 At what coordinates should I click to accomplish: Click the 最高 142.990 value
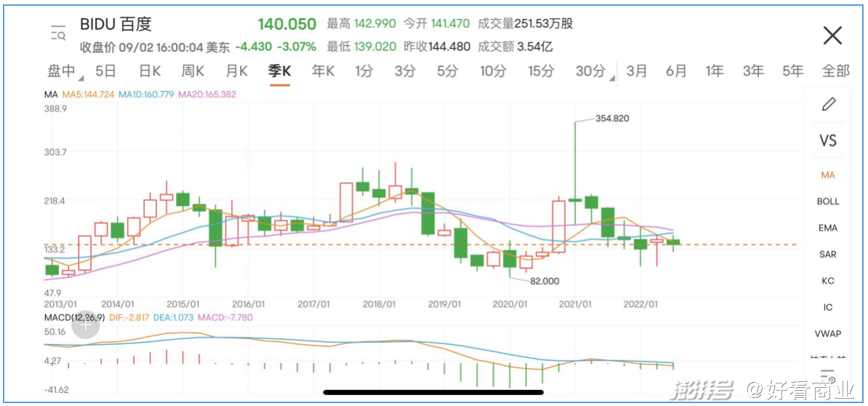point(361,24)
